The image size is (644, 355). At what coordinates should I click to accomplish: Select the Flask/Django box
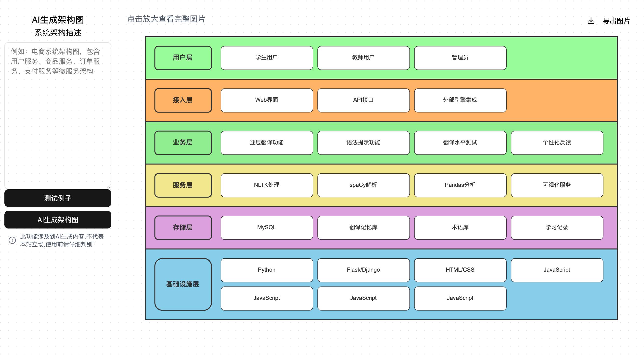point(363,270)
